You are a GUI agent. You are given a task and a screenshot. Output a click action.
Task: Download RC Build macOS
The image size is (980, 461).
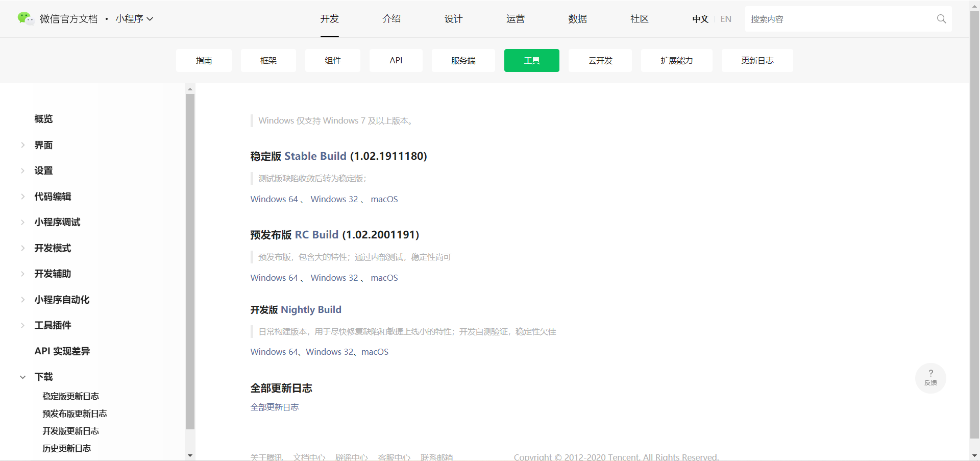384,278
